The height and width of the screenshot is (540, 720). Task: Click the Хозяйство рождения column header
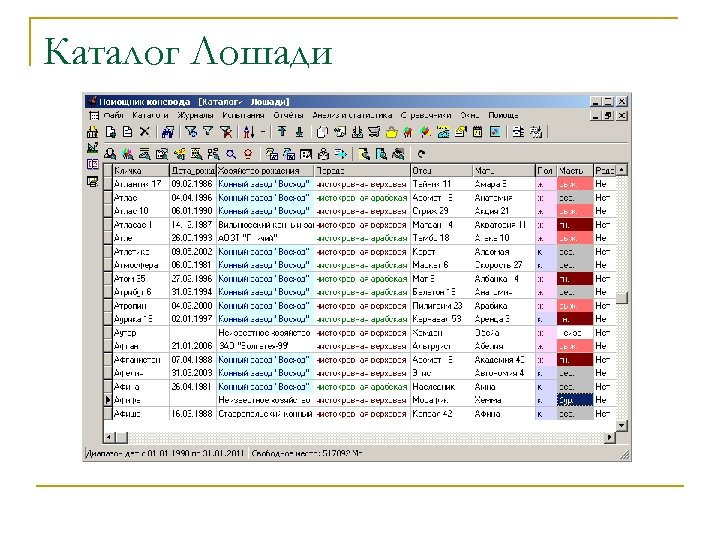click(x=265, y=171)
